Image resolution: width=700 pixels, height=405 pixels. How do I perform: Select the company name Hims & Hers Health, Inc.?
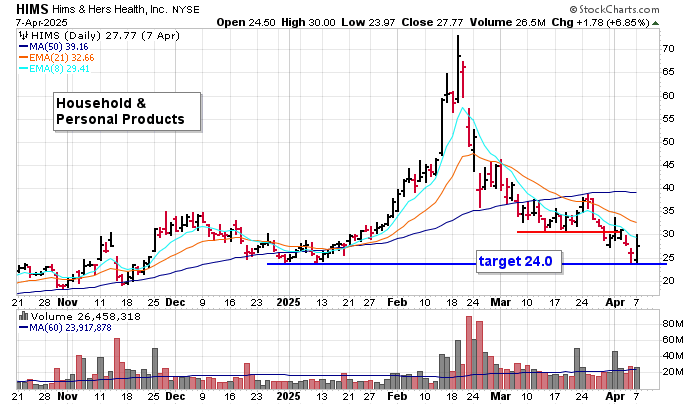110,9
